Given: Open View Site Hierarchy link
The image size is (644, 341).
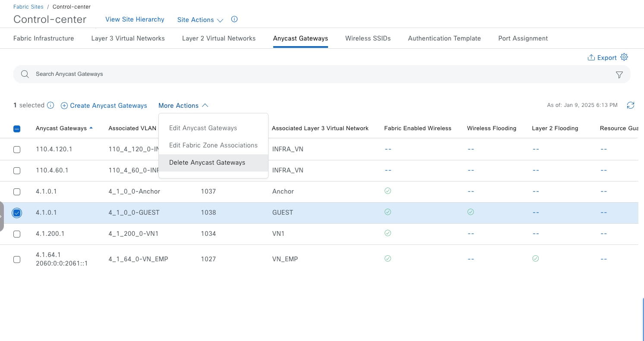Looking at the screenshot, I should point(135,19).
